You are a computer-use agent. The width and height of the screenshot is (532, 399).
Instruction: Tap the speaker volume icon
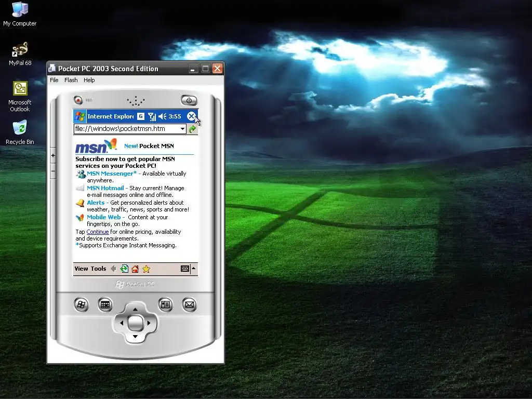tap(163, 116)
